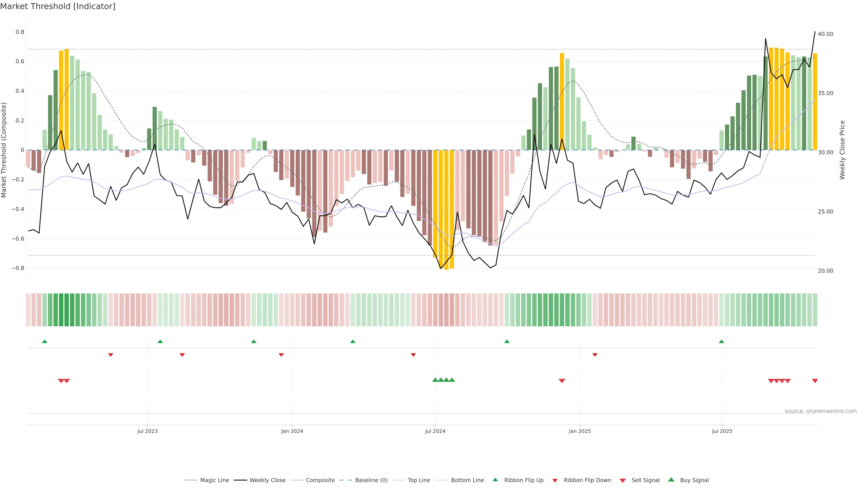
Task: Click the Ribbon Flip Up legend triangle icon
Action: (x=495, y=480)
